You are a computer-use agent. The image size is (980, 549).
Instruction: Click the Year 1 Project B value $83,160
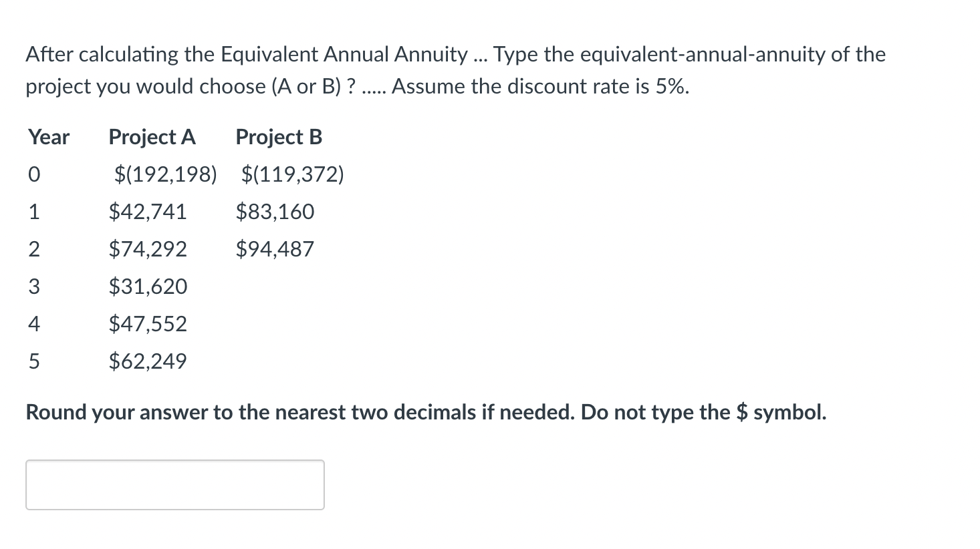click(x=275, y=211)
